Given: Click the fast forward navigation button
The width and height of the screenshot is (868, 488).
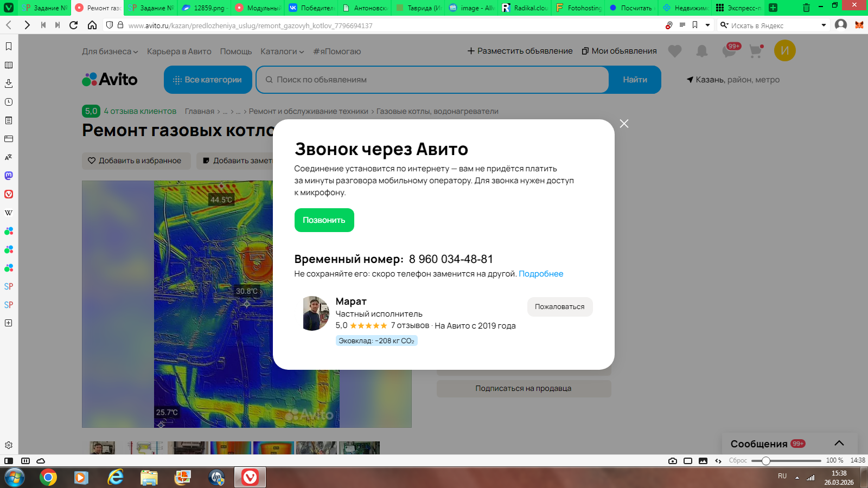Looking at the screenshot, I should (58, 25).
